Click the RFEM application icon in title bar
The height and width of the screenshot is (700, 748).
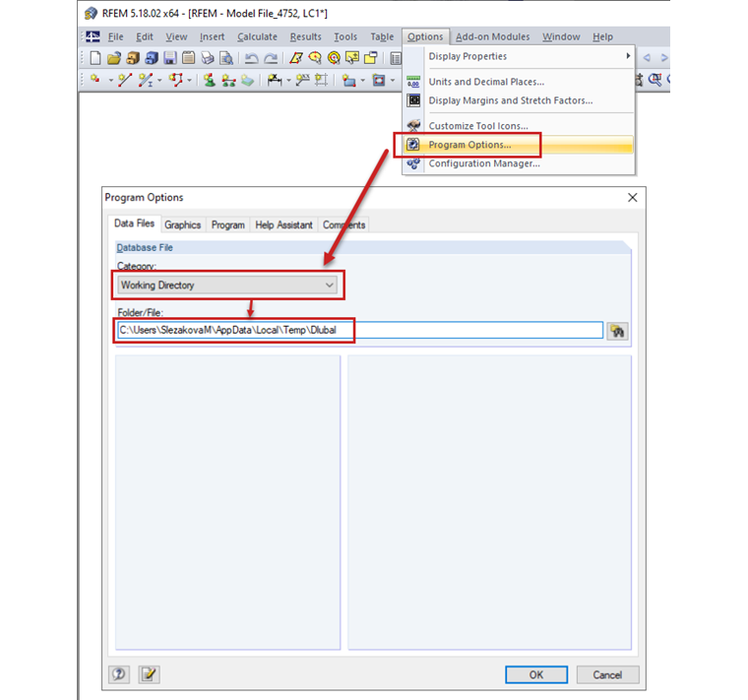click(91, 14)
